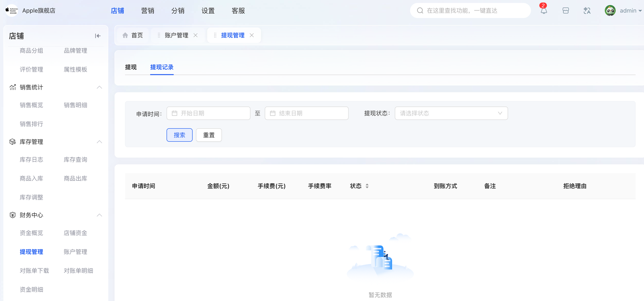Open the 提现状态 dropdown

click(451, 113)
